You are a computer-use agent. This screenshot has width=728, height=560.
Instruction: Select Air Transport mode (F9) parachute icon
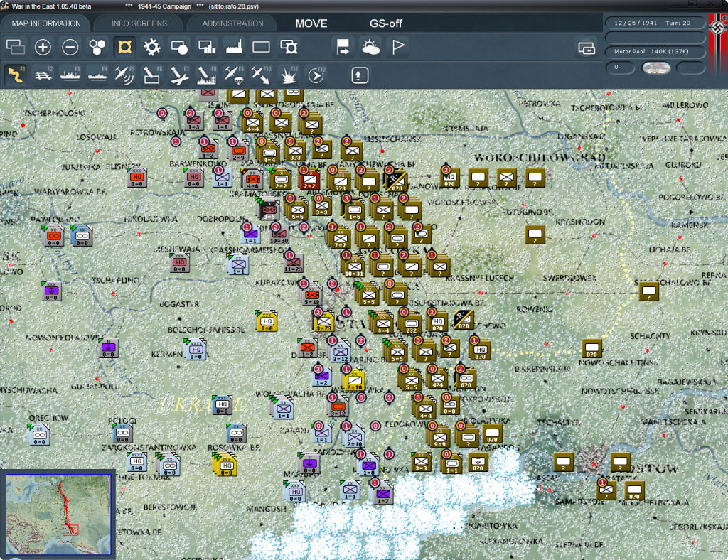(x=234, y=75)
